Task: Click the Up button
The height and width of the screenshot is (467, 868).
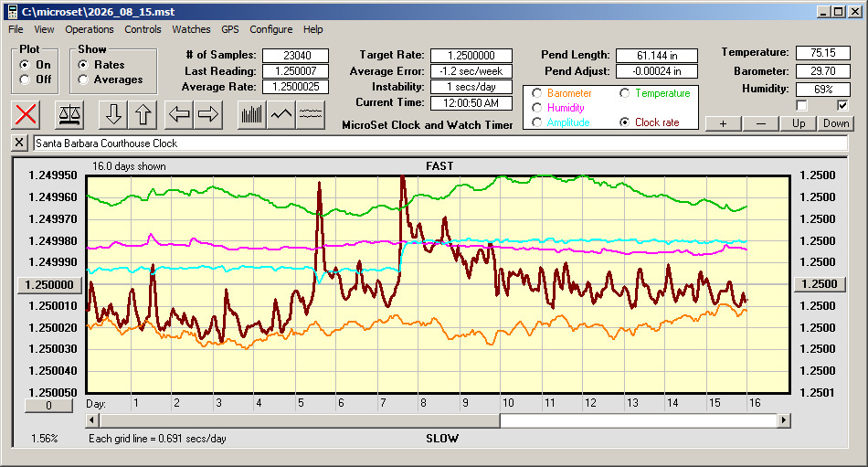Action: coord(799,123)
